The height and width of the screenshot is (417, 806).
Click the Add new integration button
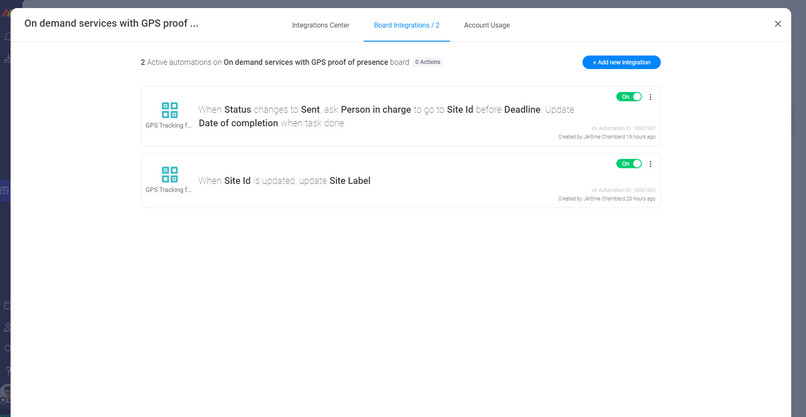621,62
